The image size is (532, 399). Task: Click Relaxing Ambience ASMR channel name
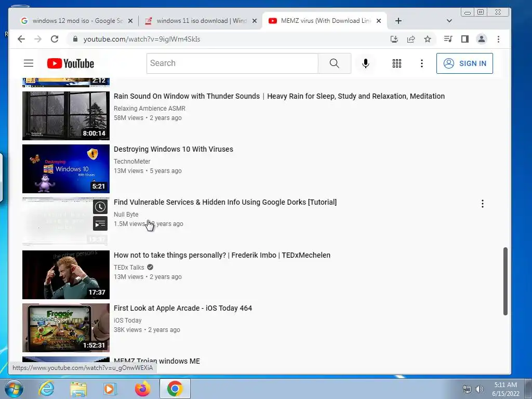pos(149,109)
